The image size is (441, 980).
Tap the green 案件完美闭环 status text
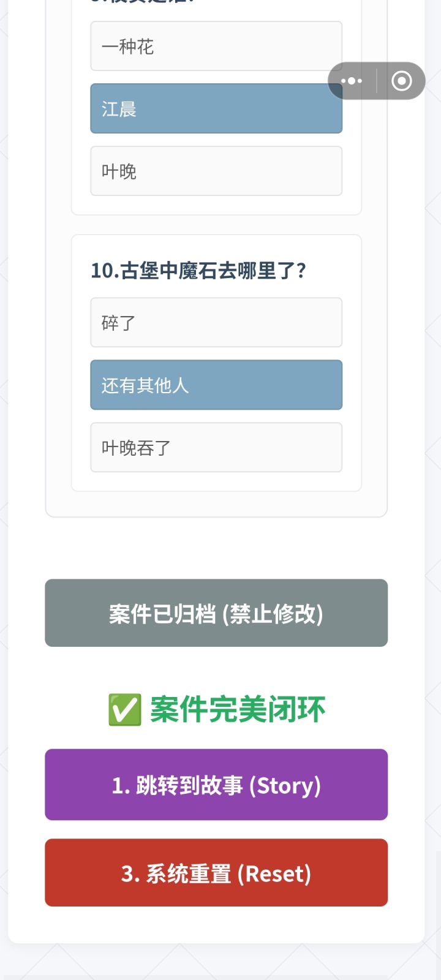(x=238, y=710)
